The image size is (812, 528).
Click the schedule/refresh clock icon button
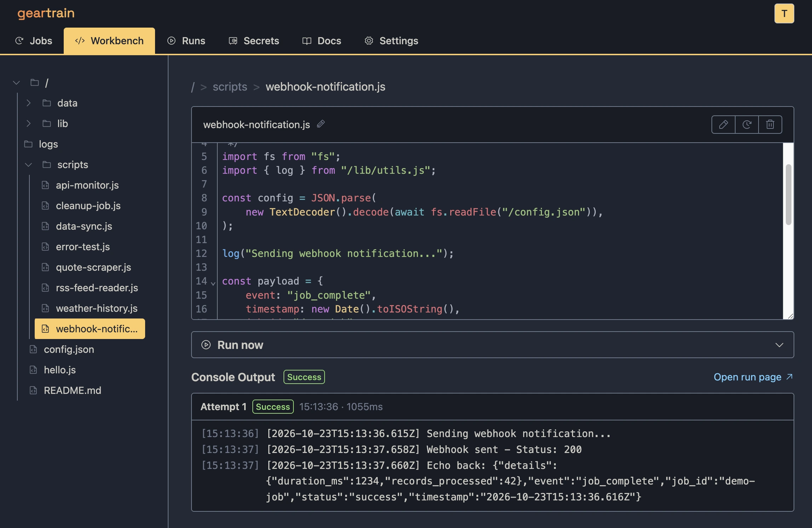coord(747,125)
